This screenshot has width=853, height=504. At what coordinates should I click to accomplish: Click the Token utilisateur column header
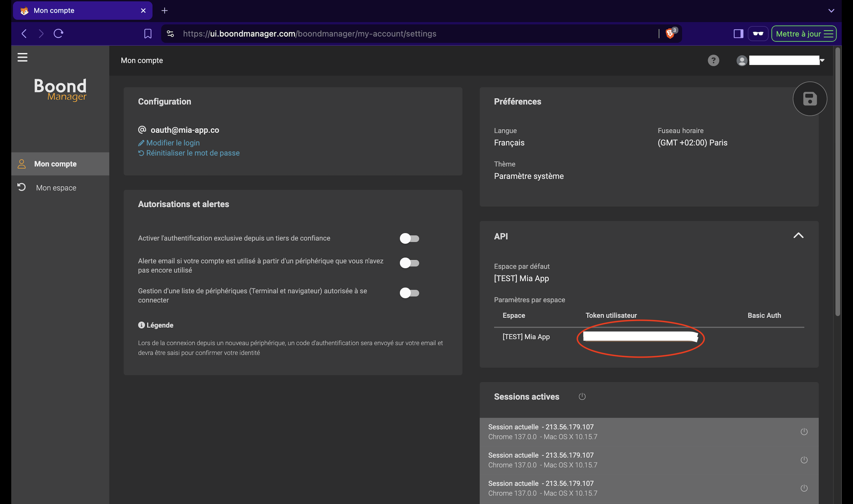pos(611,315)
